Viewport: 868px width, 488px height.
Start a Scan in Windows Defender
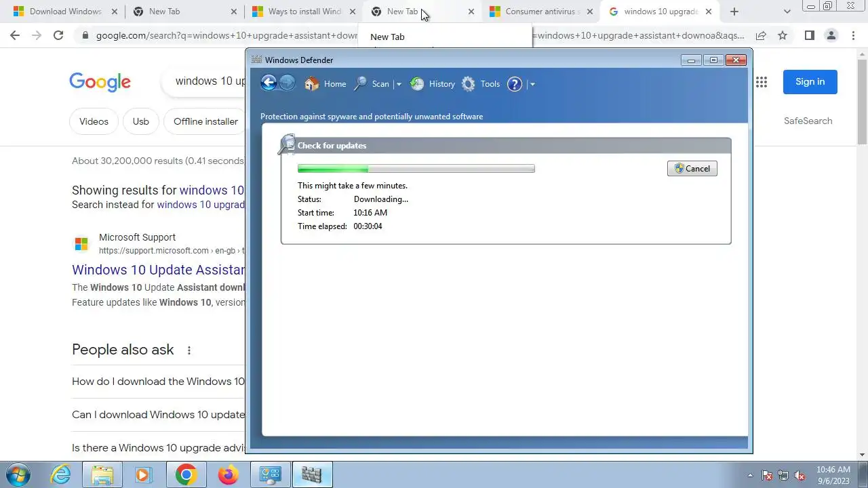tap(372, 84)
